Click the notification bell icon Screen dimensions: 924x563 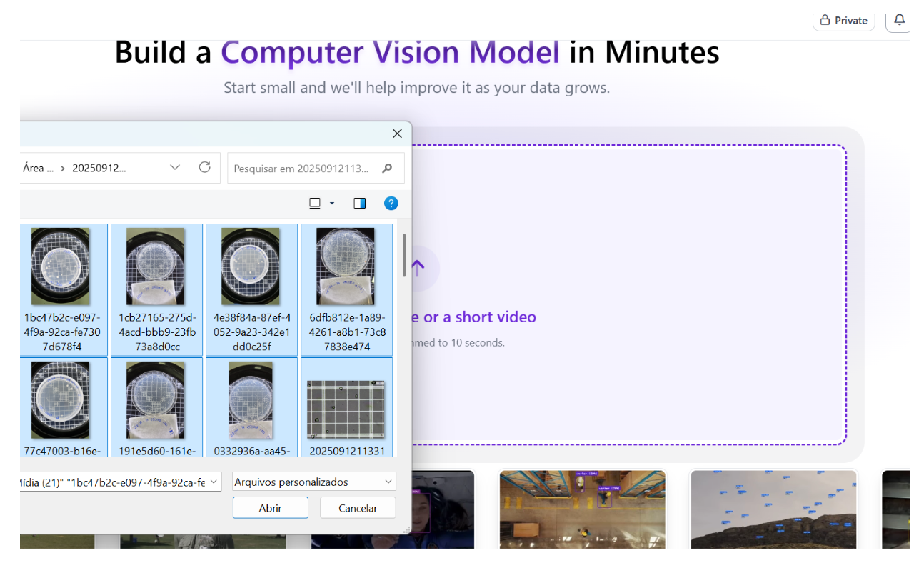click(x=899, y=20)
